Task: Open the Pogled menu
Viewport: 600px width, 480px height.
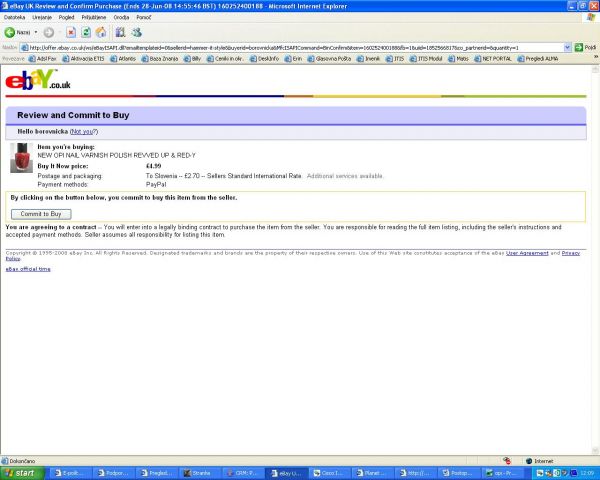Action: (x=66, y=17)
